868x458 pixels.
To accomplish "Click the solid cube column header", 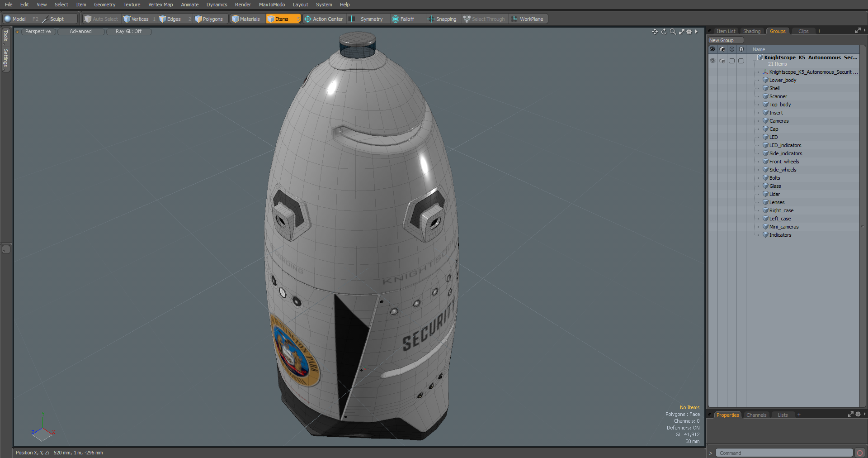I will point(741,49).
